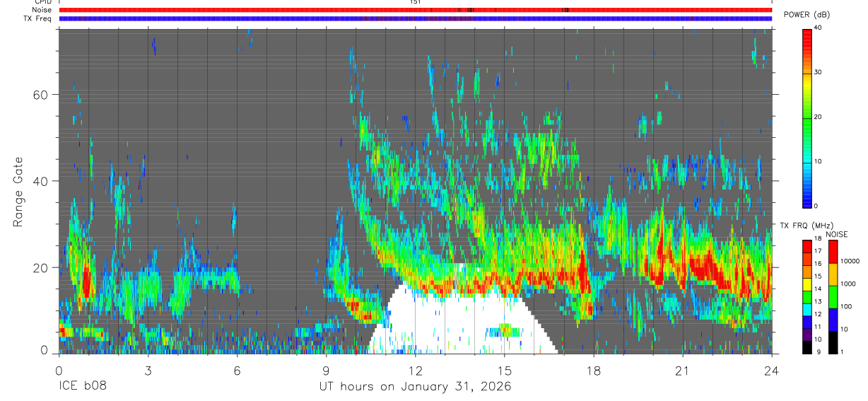
Task: Click the Range Gate y-axis title
Action: [18, 192]
